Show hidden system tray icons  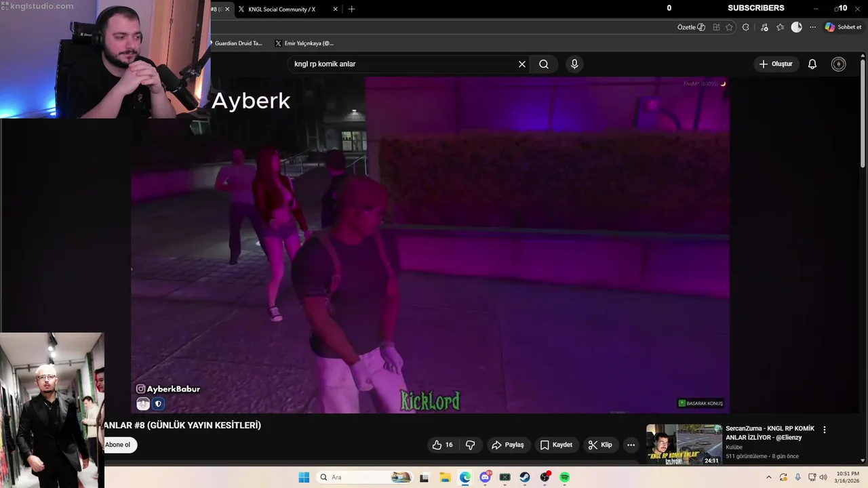769,477
